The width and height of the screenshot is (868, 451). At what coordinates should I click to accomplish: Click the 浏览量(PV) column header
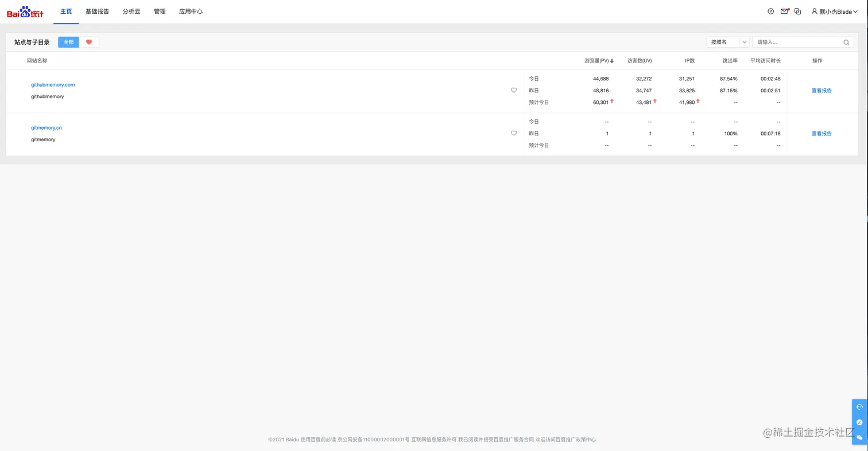point(596,61)
